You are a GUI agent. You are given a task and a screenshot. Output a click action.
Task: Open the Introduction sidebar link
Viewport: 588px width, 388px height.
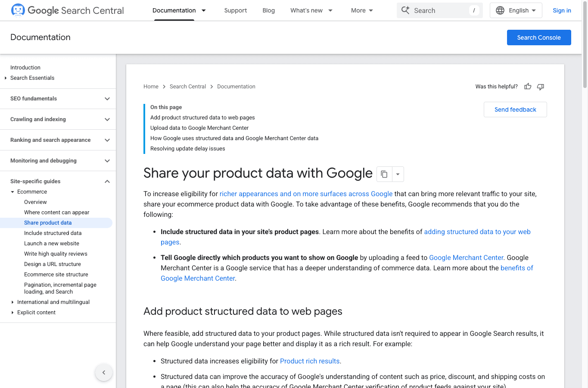click(x=25, y=68)
